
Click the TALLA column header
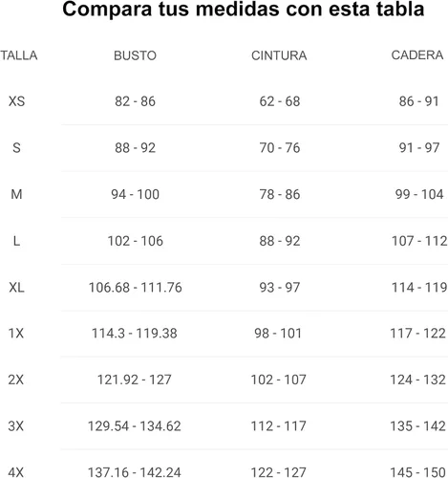(19, 55)
